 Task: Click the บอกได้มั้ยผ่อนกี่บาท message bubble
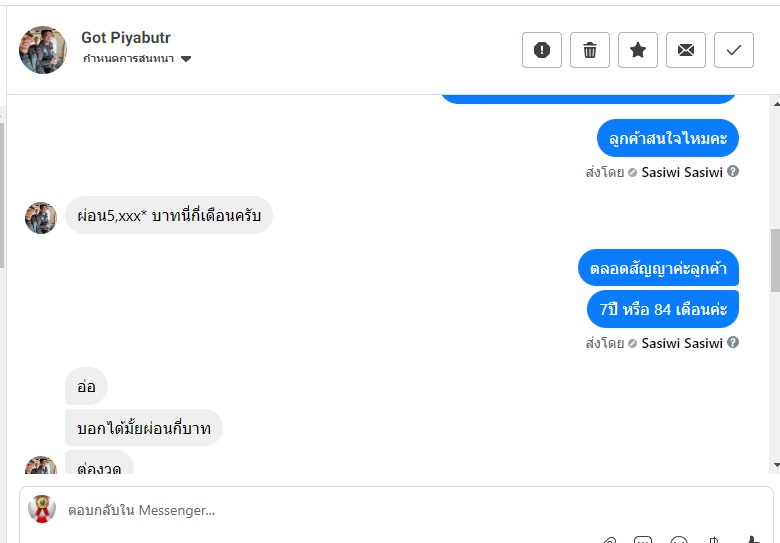click(144, 428)
